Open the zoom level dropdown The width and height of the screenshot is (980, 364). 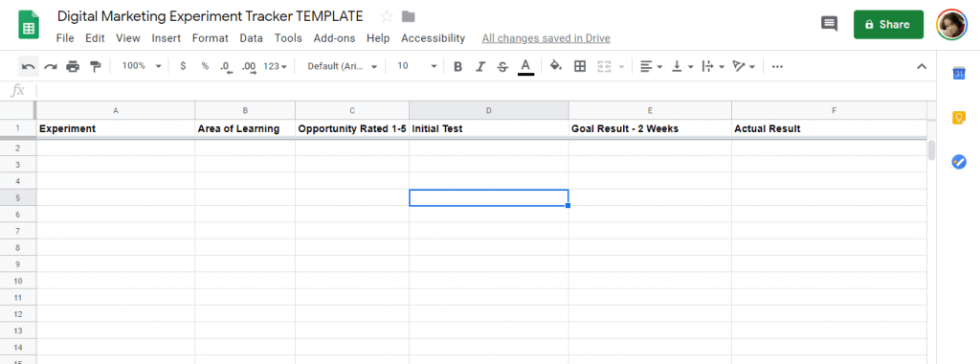(142, 66)
